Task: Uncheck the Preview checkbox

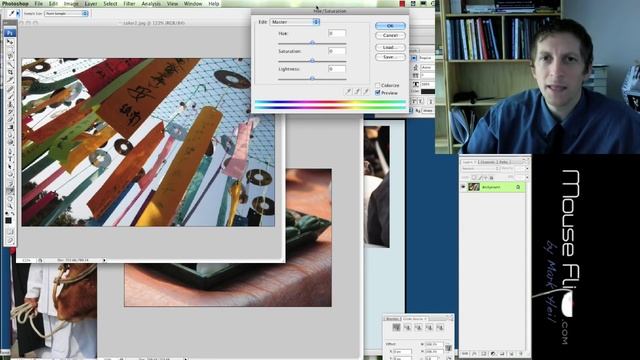Action: (x=378, y=93)
